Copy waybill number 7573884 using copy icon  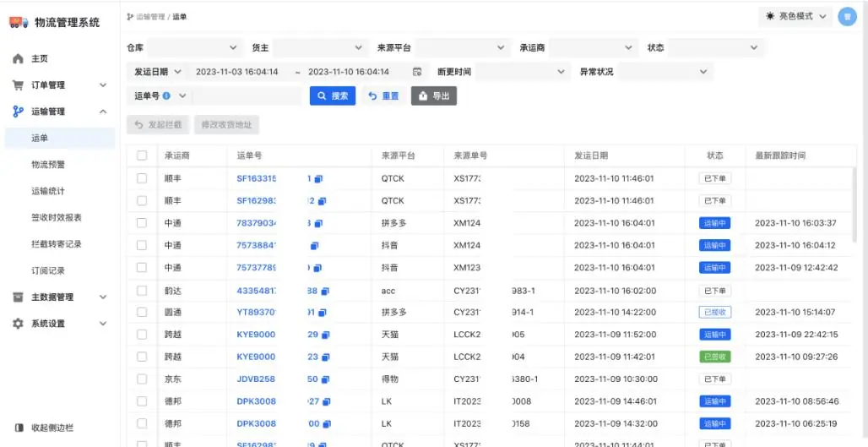(315, 245)
